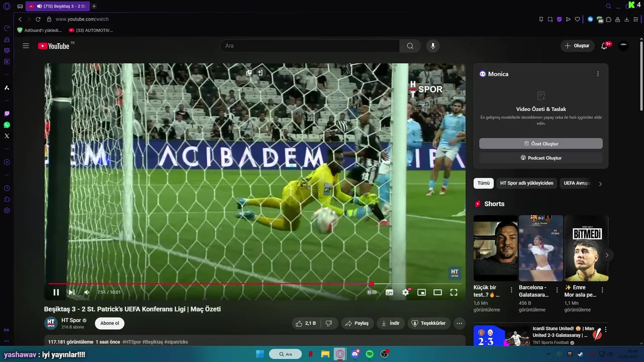Open the Oluştur create menu

tap(577, 46)
